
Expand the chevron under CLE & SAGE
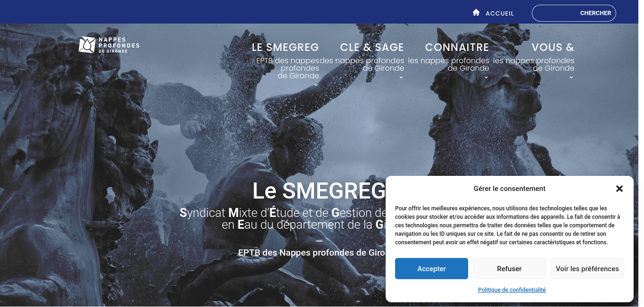(x=401, y=77)
